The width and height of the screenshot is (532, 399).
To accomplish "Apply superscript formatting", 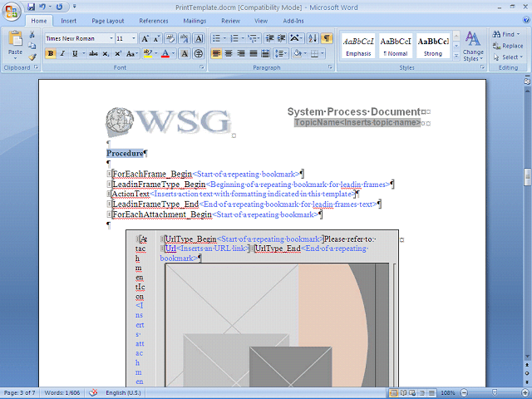I will pyautogui.click(x=118, y=53).
